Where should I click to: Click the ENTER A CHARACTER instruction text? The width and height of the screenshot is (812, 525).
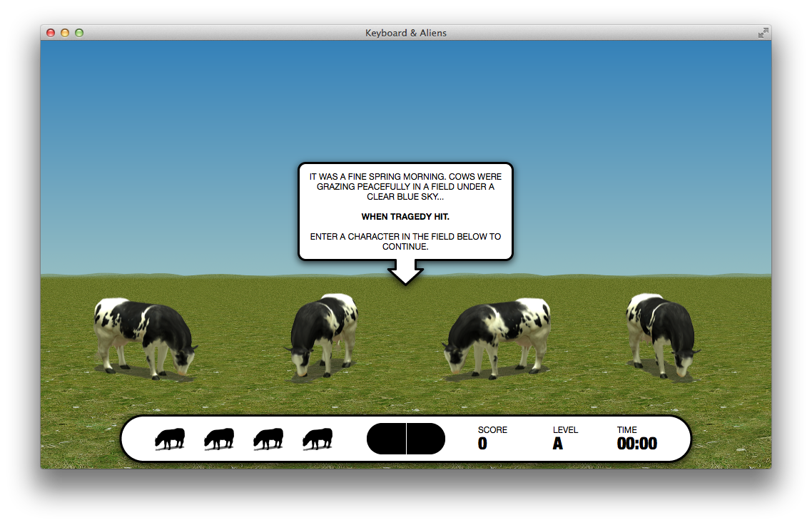tap(405, 241)
